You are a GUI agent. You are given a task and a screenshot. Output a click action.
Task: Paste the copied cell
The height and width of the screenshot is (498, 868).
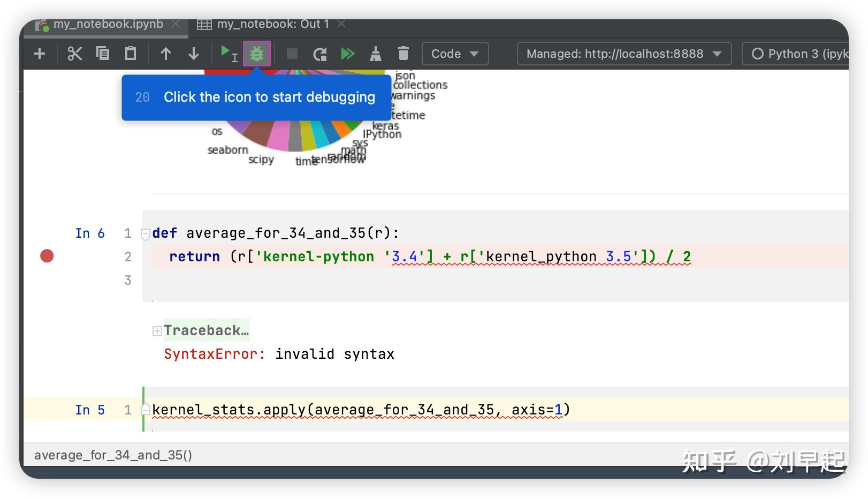click(x=130, y=54)
